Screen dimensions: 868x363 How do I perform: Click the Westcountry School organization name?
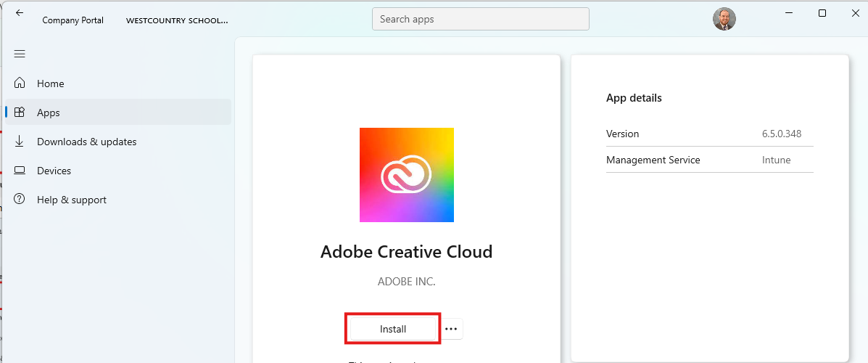177,20
